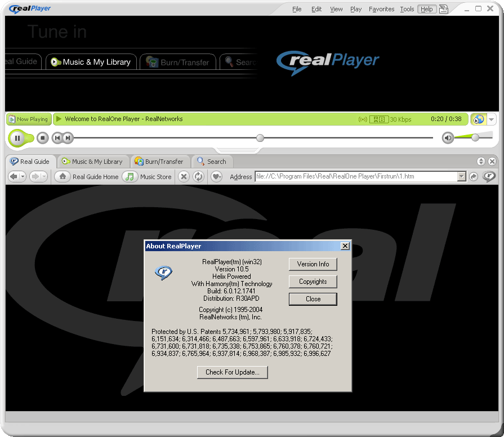This screenshot has height=437, width=504.
Task: Click the toolbar mode icon next to Help
Action: click(x=444, y=8)
